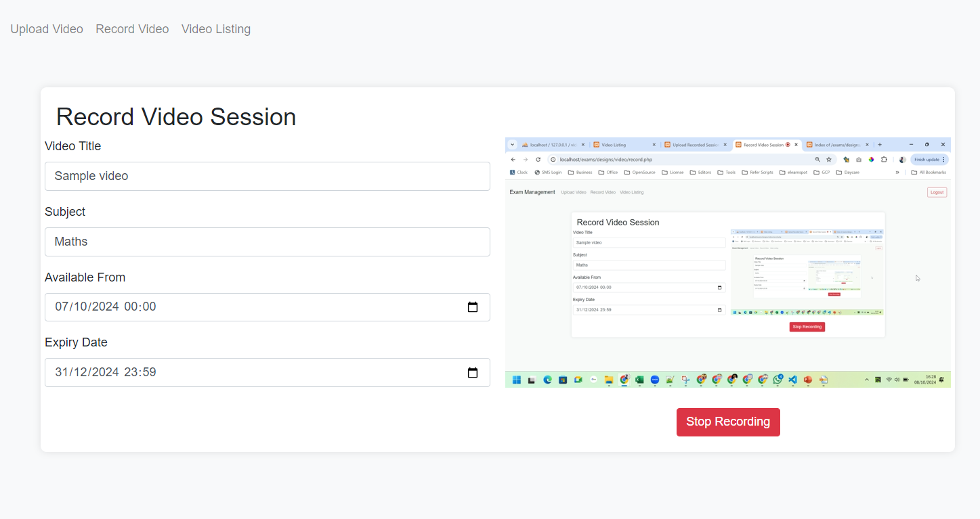Click the WhatsApp icon in the previewed taskbar
Image resolution: width=980 pixels, height=519 pixels.
point(777,380)
